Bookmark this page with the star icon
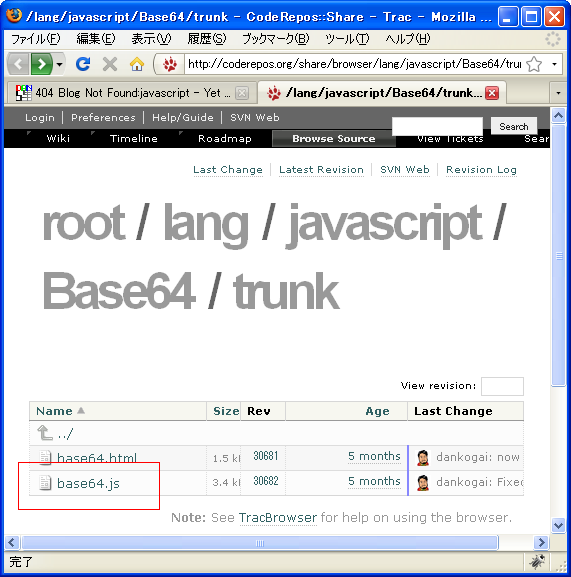The height and width of the screenshot is (577, 571). 534,64
